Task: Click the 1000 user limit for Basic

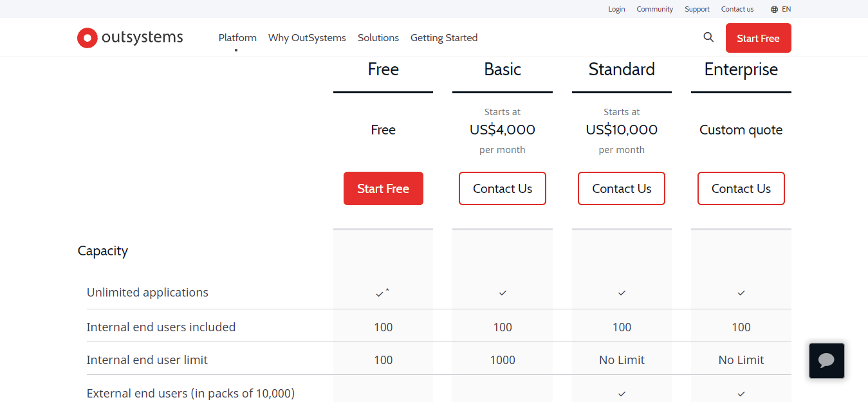Action: click(x=503, y=360)
